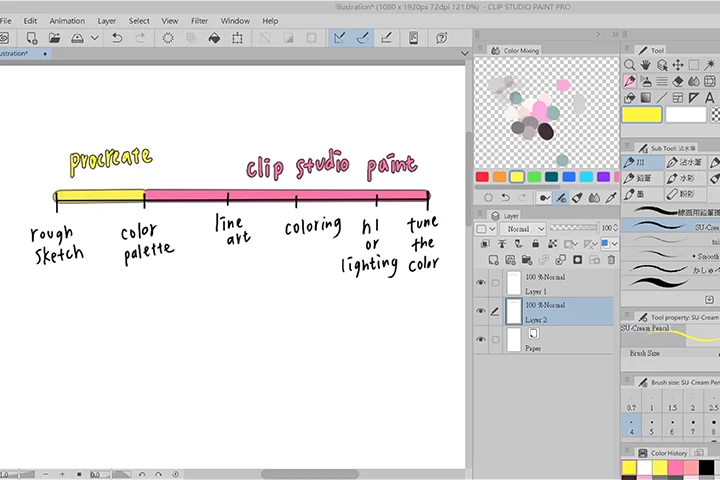Image resolution: width=720 pixels, height=480 pixels.
Task: Click New layer folder icon
Action: [x=527, y=260]
